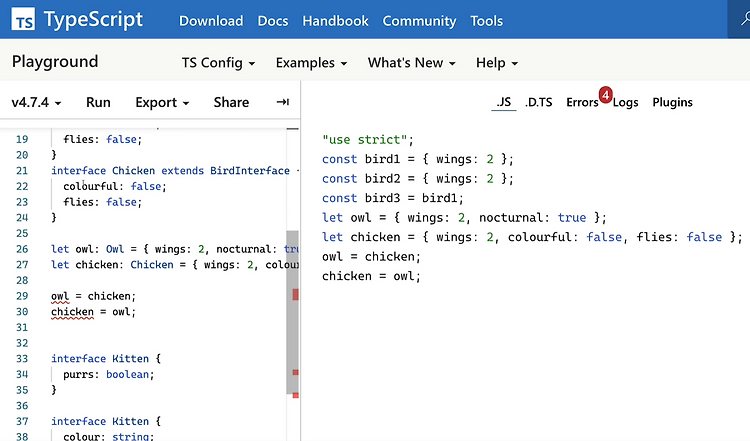
Task: Expand the Help dropdown
Action: (x=497, y=63)
